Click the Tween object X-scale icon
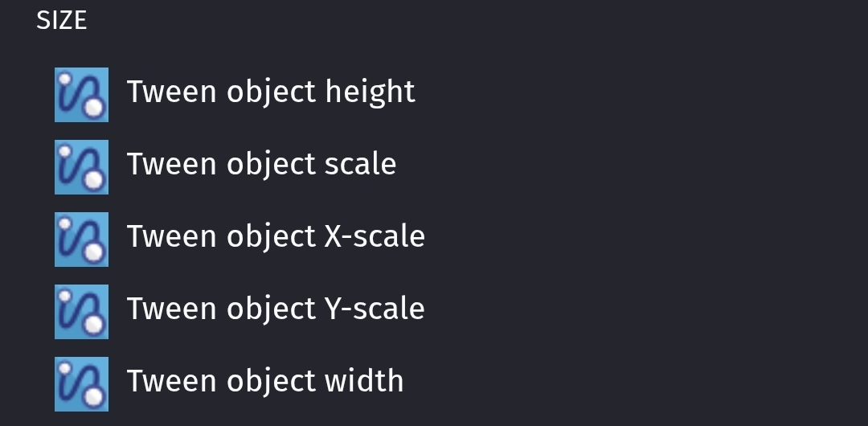The height and width of the screenshot is (426, 868). pyautogui.click(x=81, y=240)
